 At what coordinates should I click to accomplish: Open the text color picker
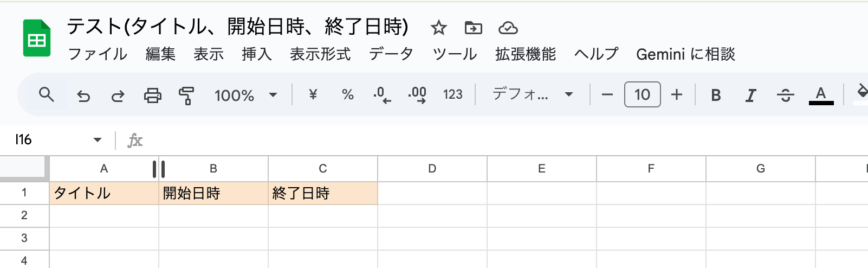(x=821, y=95)
